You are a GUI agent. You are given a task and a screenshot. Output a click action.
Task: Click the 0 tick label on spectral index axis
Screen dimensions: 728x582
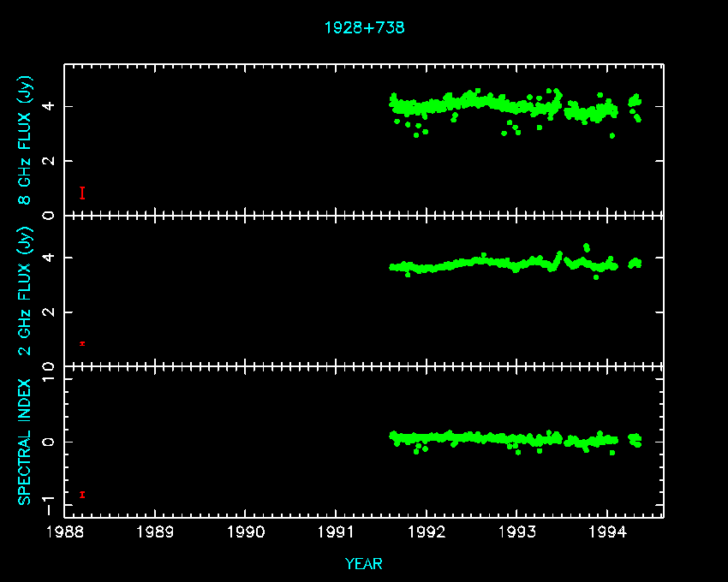(x=52, y=442)
